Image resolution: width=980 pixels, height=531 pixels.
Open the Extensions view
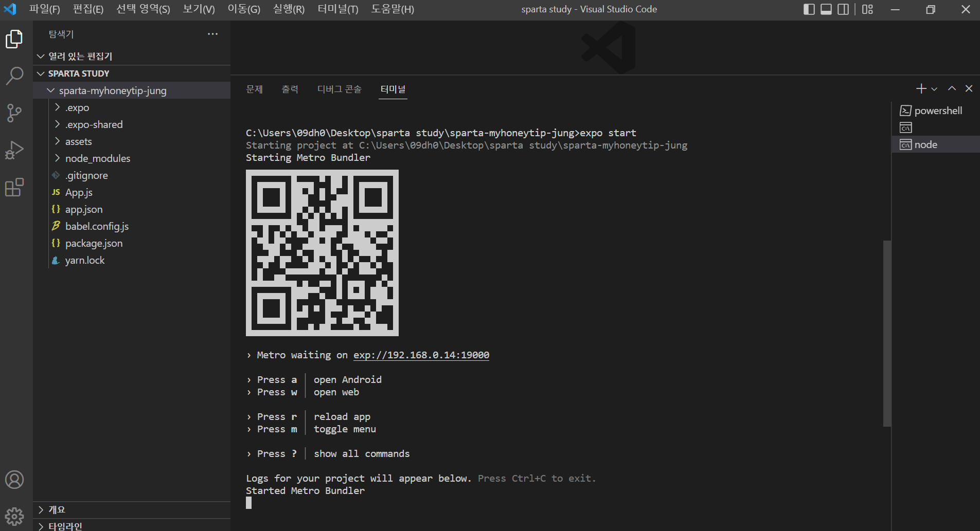click(14, 187)
